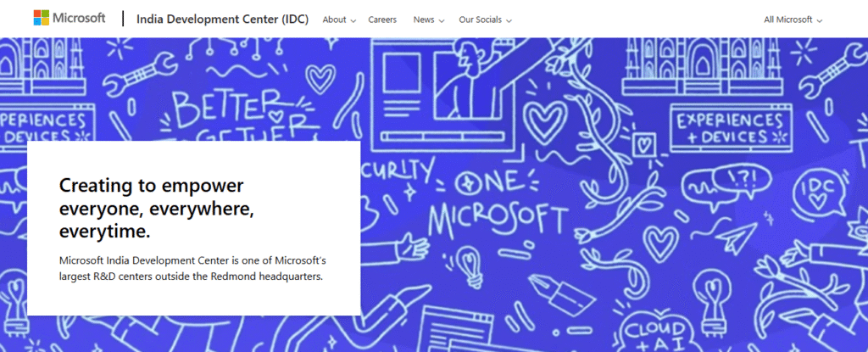Click the right-side Experiences + Devices sign
The width and height of the screenshot is (868, 352).
click(x=728, y=126)
